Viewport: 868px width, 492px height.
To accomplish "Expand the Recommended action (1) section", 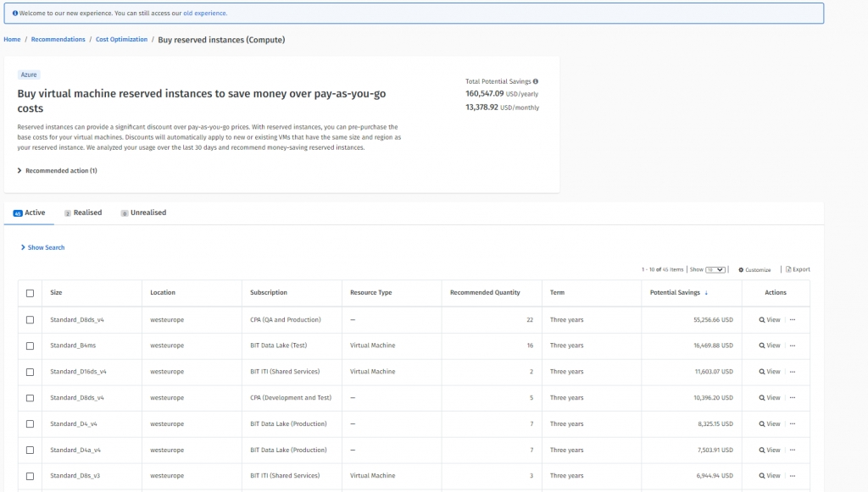I will [57, 171].
